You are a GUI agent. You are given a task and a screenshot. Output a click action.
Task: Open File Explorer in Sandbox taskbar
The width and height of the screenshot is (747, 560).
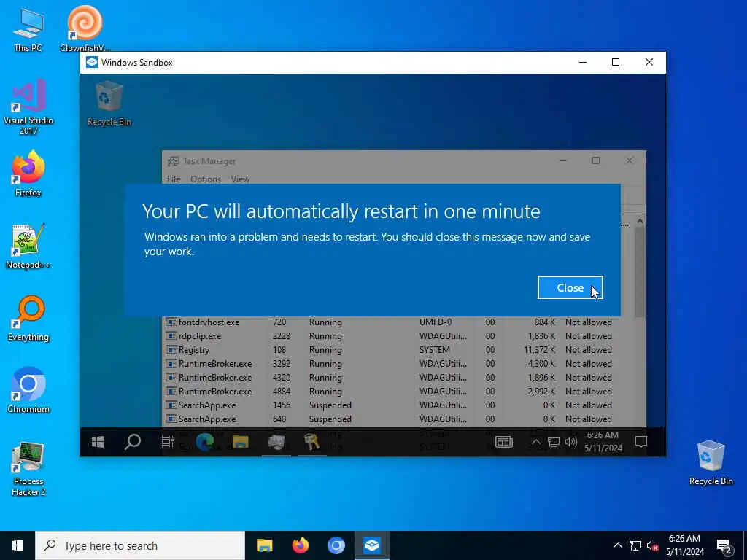[241, 442]
